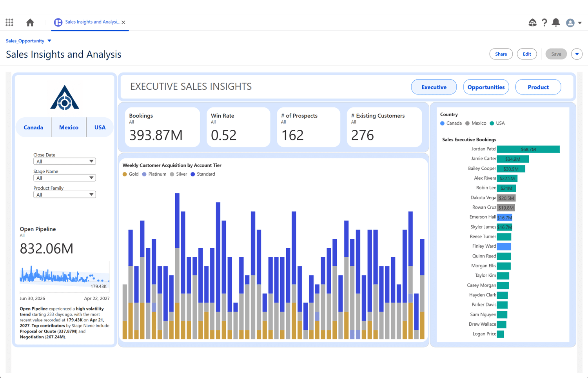This screenshot has height=392, width=588.
Task: Click the Weekly Customer Acquisition chart title
Action: pyautogui.click(x=172, y=165)
